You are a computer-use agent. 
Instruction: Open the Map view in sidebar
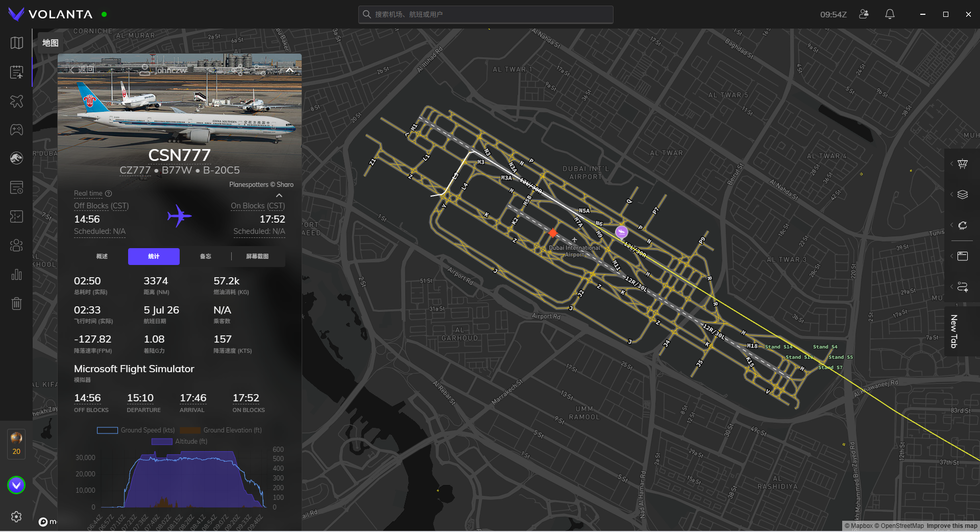tap(16, 43)
